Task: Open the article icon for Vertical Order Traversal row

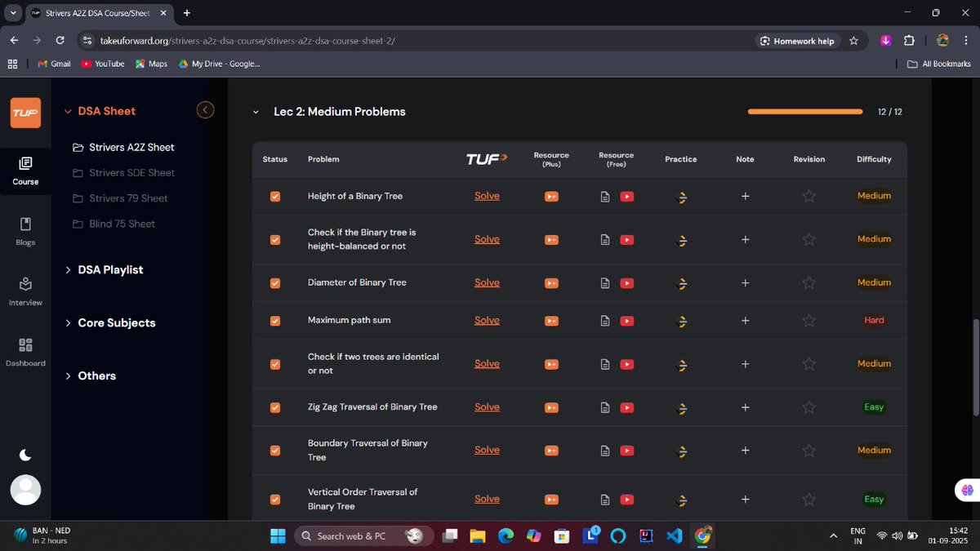Action: coord(605,500)
